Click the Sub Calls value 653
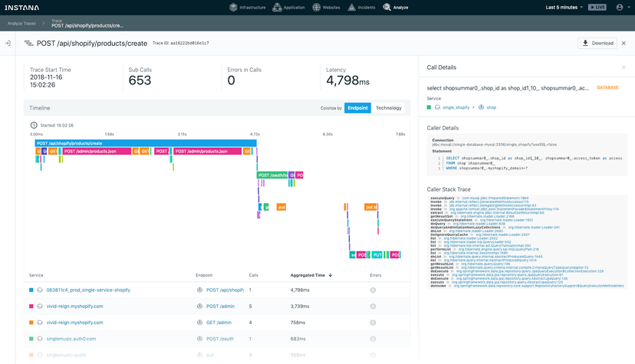The height and width of the screenshot is (364, 635). 140,80
